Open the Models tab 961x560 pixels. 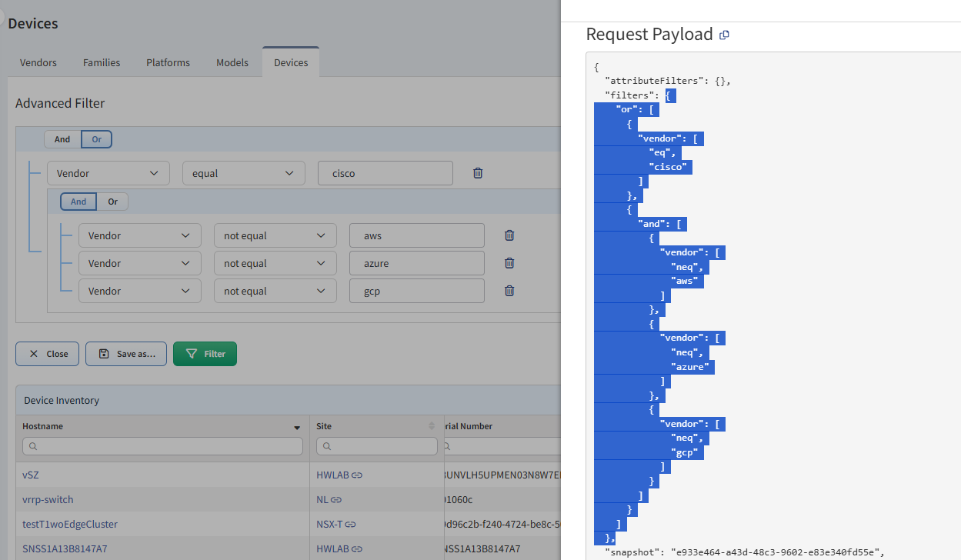(232, 63)
